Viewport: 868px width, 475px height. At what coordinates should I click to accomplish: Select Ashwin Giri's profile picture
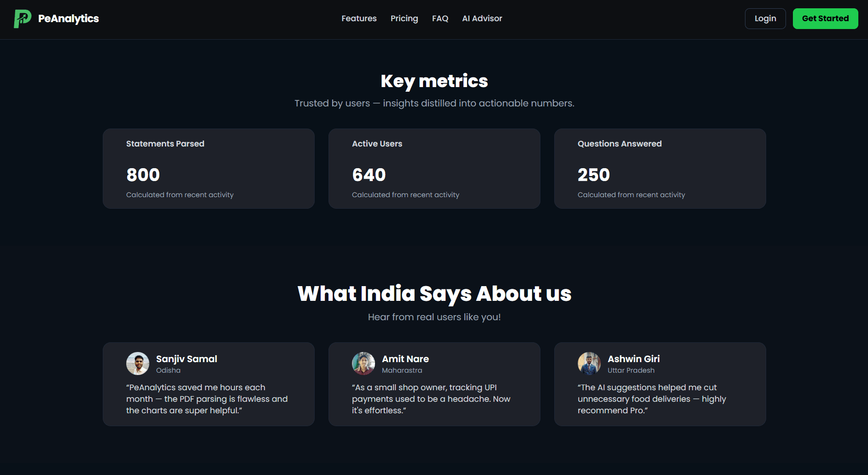click(x=588, y=364)
